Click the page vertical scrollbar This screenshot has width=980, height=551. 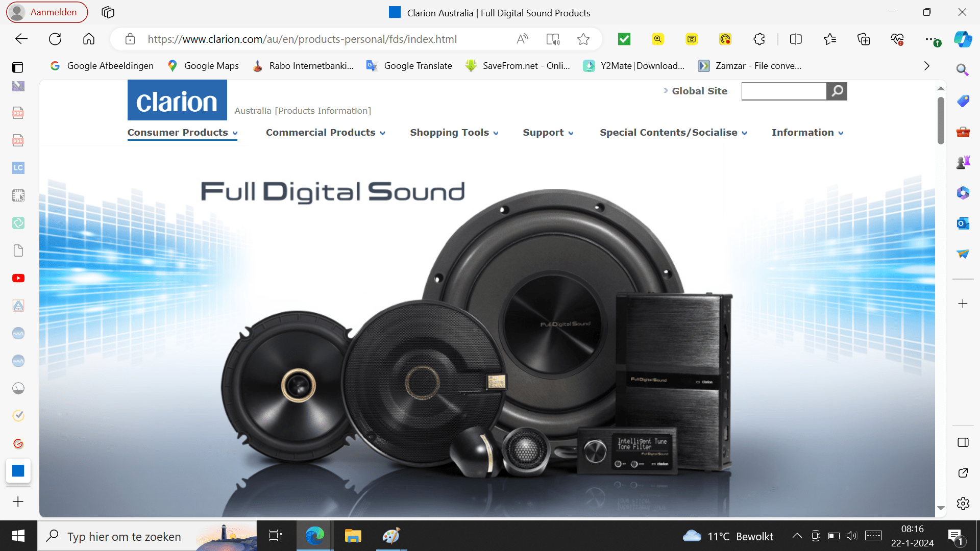[x=941, y=121]
